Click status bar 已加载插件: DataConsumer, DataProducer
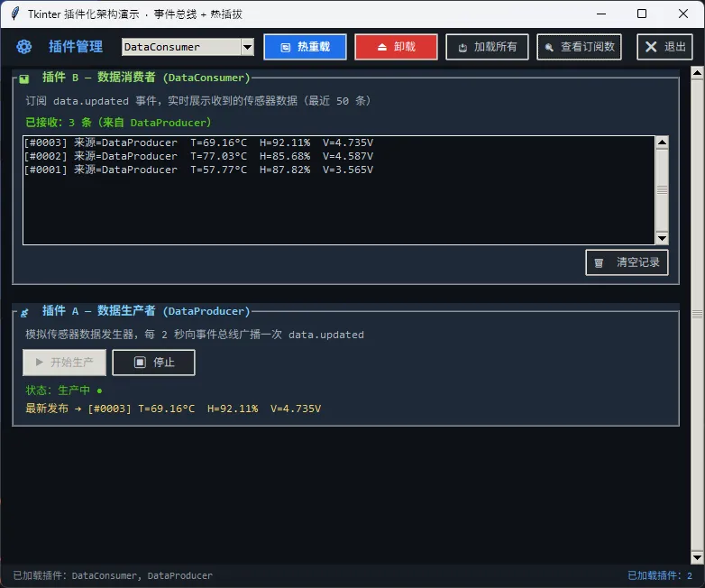705x588 pixels. pyautogui.click(x=113, y=575)
